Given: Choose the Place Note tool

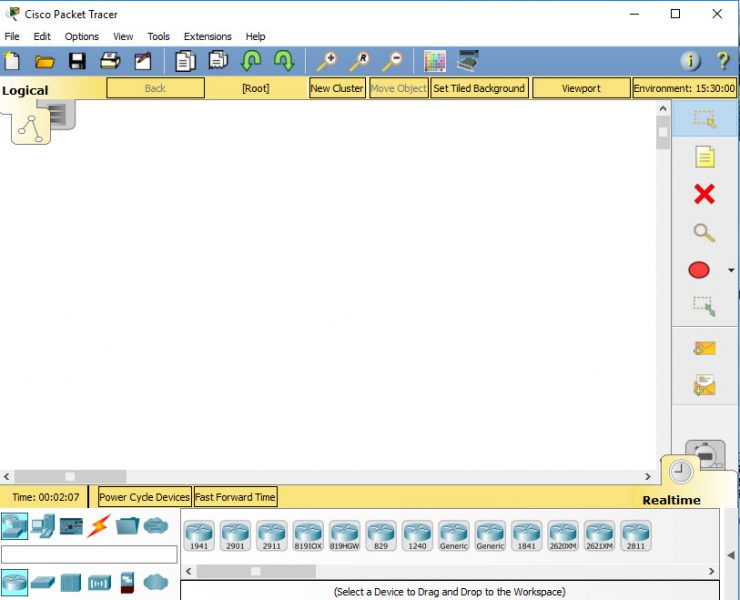Looking at the screenshot, I should (x=704, y=157).
